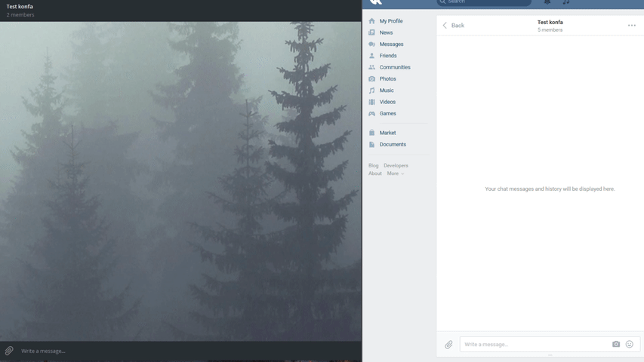Screen dimensions: 644x362
Task: Click the bag icon beside Market
Action: [x=371, y=133]
